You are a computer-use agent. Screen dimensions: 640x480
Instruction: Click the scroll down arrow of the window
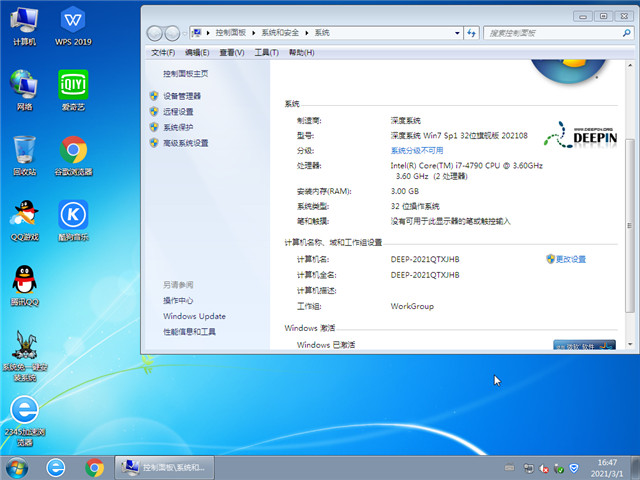coord(630,345)
